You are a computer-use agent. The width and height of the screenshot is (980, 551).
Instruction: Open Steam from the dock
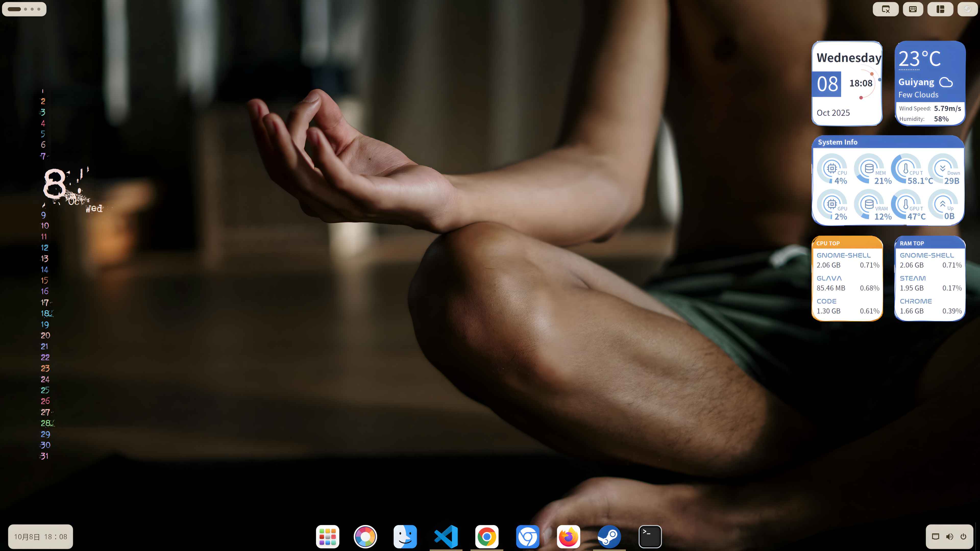[609, 536]
